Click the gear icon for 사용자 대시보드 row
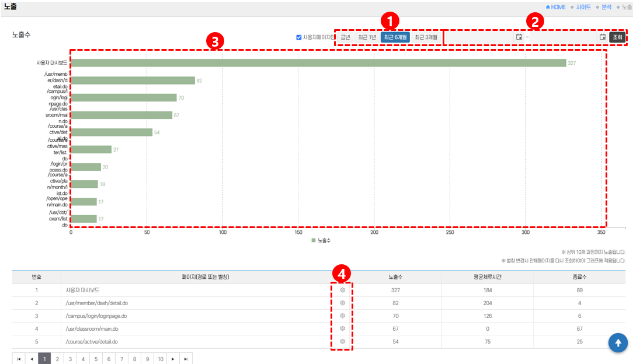Viewport: 633px width, 364px height. (343, 290)
